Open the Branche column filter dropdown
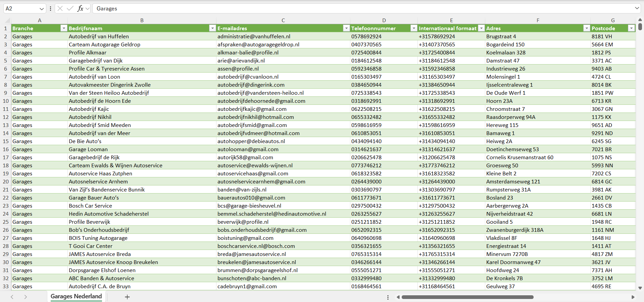Screen dimensions: 644x302 point(64,28)
